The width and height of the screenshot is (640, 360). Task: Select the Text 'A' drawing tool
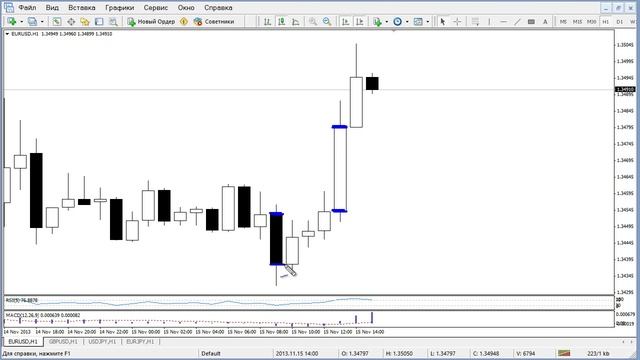545,22
